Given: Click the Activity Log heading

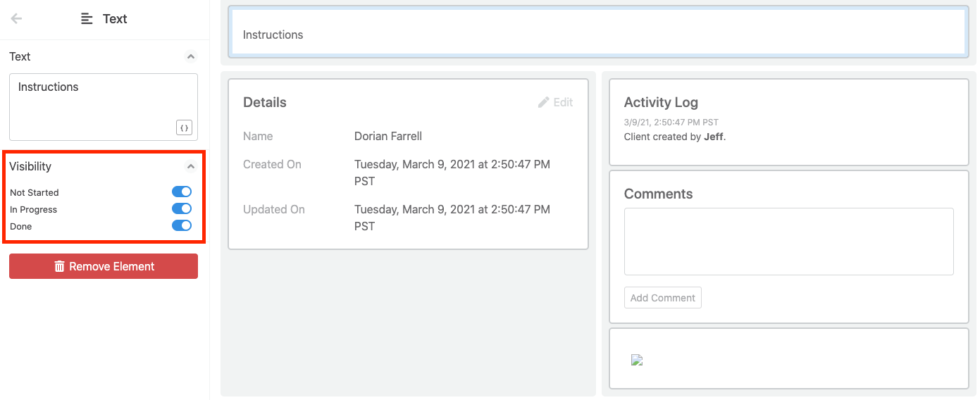Looking at the screenshot, I should point(661,103).
